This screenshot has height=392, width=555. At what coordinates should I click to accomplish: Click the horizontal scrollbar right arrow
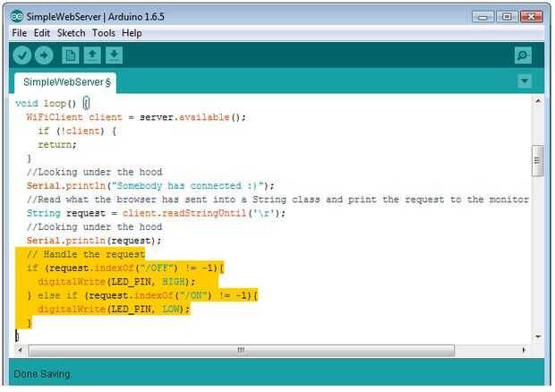coord(524,350)
